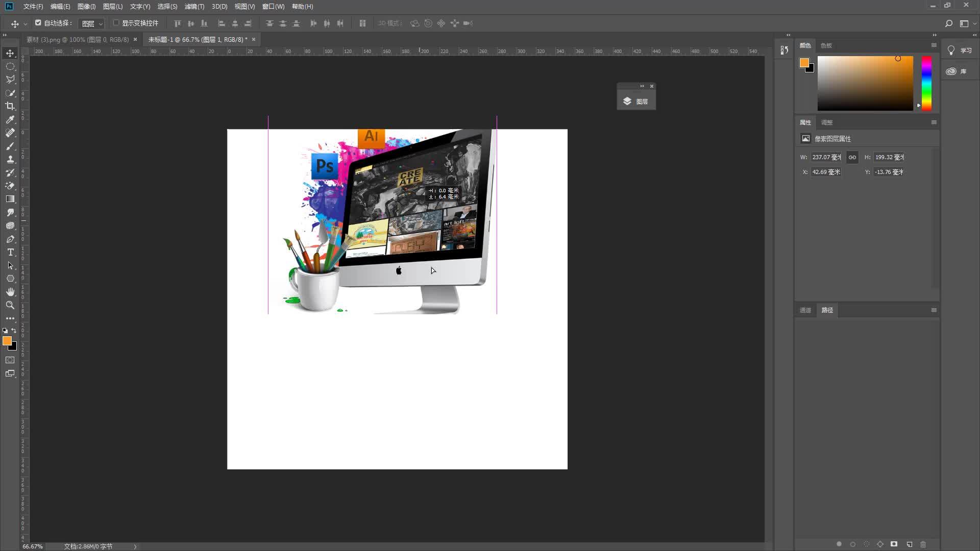Open the 图层 auto-select dropdown
The height and width of the screenshot is (551, 980).
[91, 23]
